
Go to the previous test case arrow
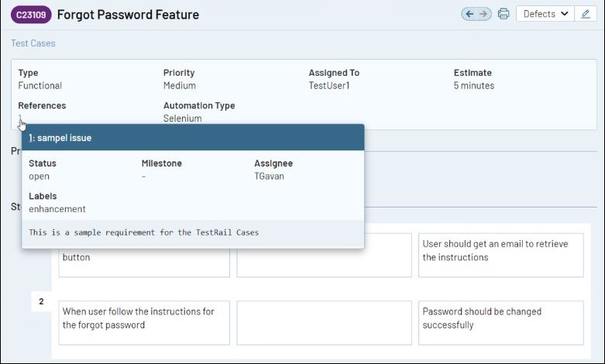tap(469, 14)
